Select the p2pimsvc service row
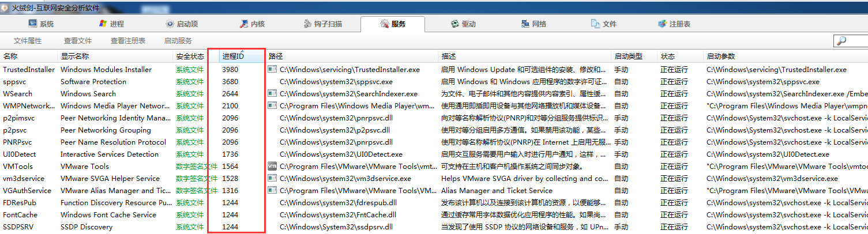 [x=434, y=118]
